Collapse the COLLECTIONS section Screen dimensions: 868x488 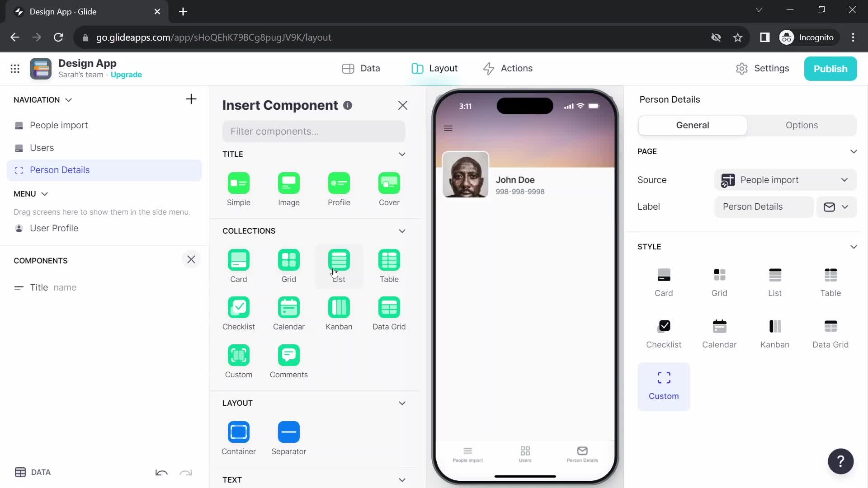coord(402,231)
